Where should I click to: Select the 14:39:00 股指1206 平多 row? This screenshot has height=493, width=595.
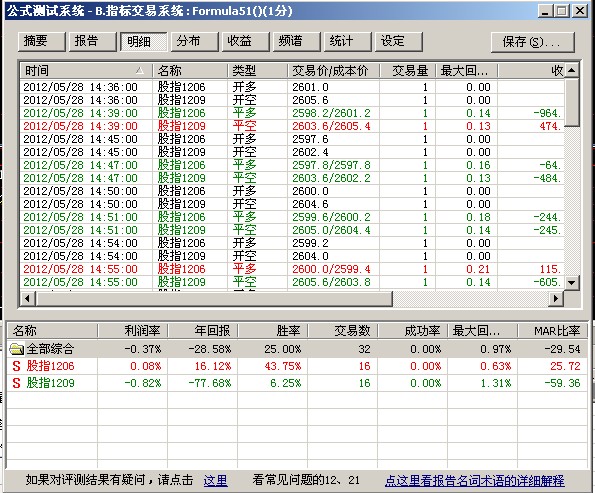click(292, 113)
